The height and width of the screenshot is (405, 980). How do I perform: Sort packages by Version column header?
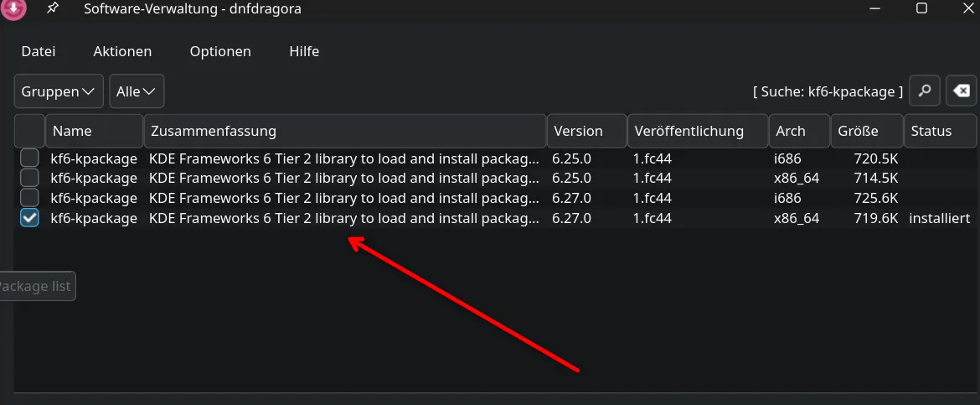[587, 131]
